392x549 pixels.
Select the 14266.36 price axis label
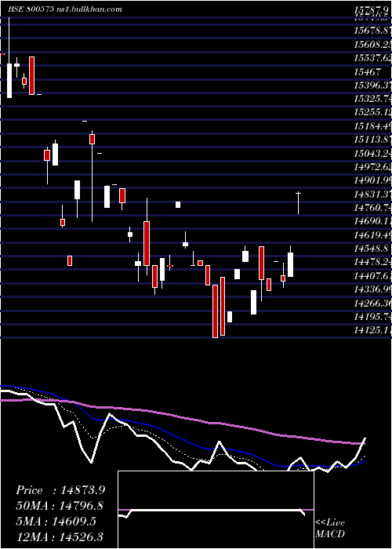pyautogui.click(x=372, y=304)
